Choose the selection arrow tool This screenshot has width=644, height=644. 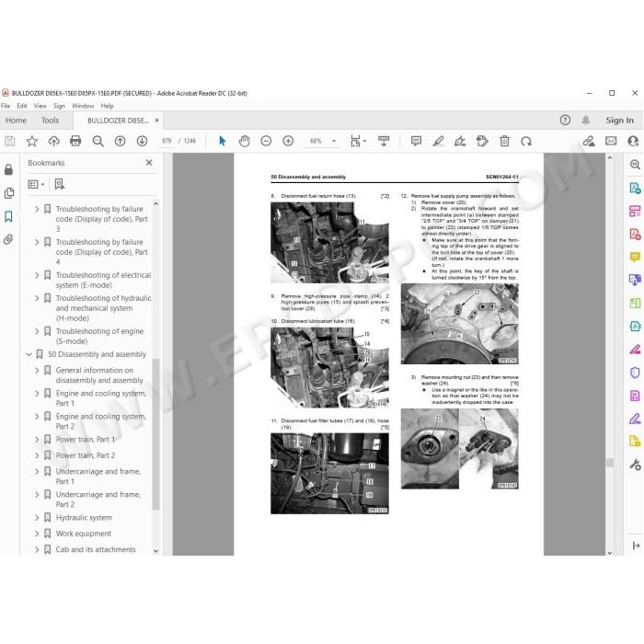(223, 142)
